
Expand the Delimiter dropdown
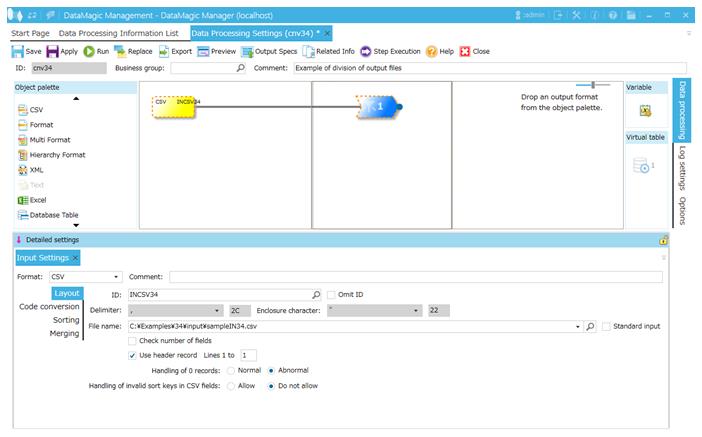(217, 311)
